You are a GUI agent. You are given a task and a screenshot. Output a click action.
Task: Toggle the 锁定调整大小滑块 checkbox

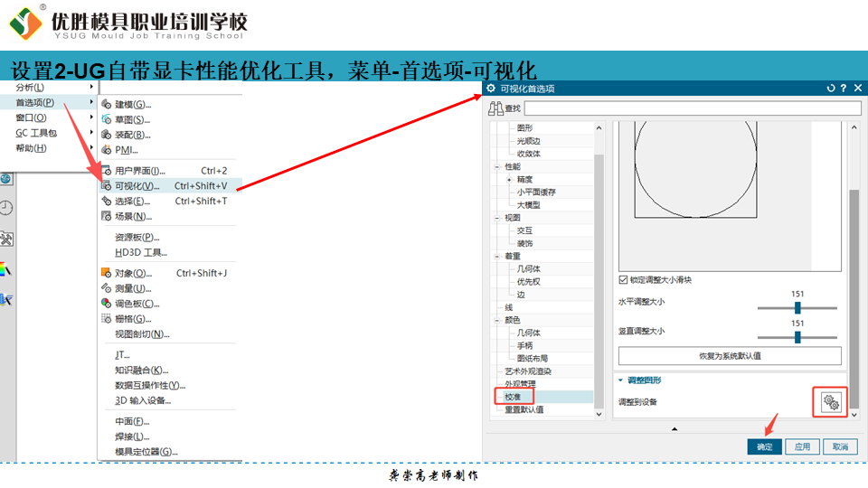point(623,280)
